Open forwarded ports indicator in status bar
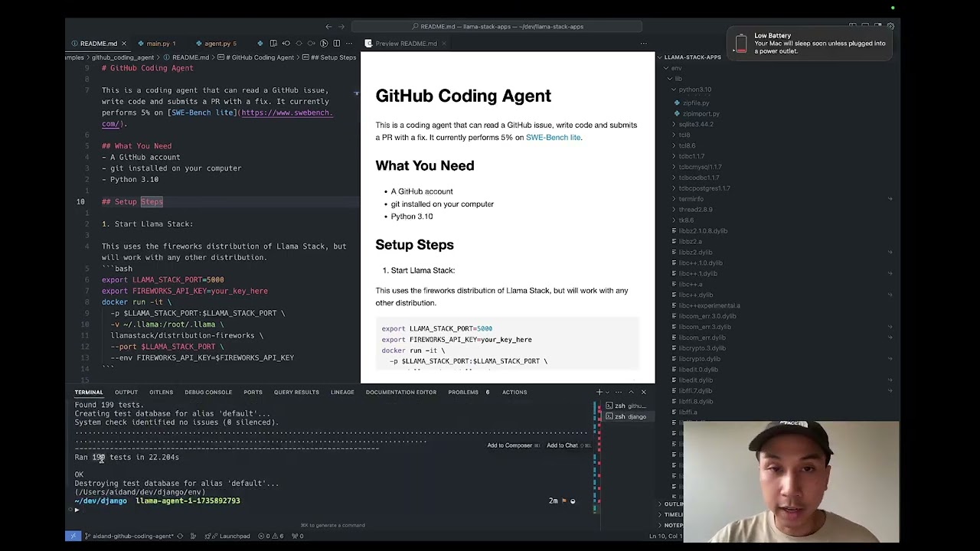Image resolution: width=980 pixels, height=551 pixels. pos(297,536)
